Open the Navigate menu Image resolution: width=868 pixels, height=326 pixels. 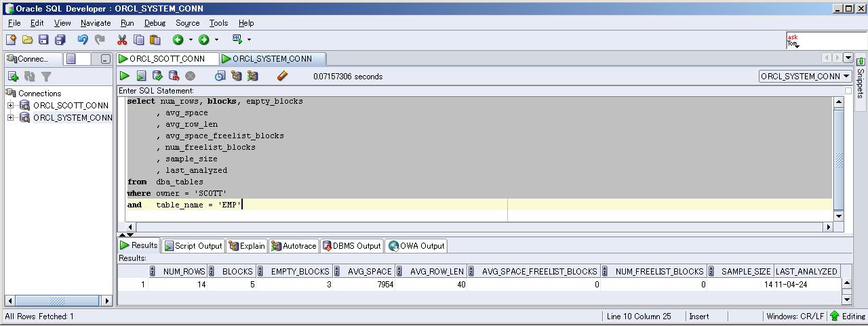pyautogui.click(x=95, y=23)
